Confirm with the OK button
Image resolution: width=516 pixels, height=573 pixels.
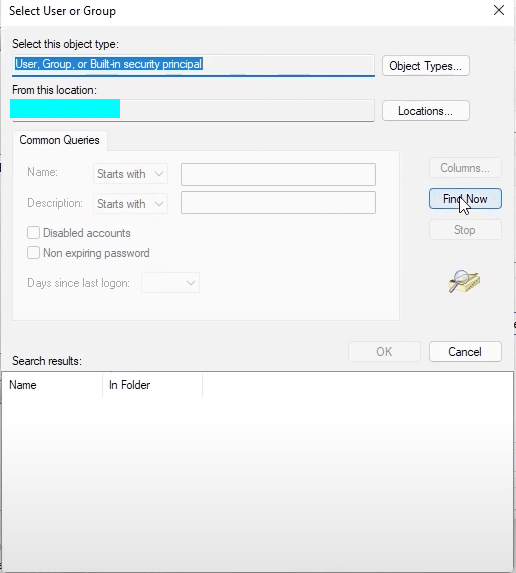pyautogui.click(x=384, y=352)
